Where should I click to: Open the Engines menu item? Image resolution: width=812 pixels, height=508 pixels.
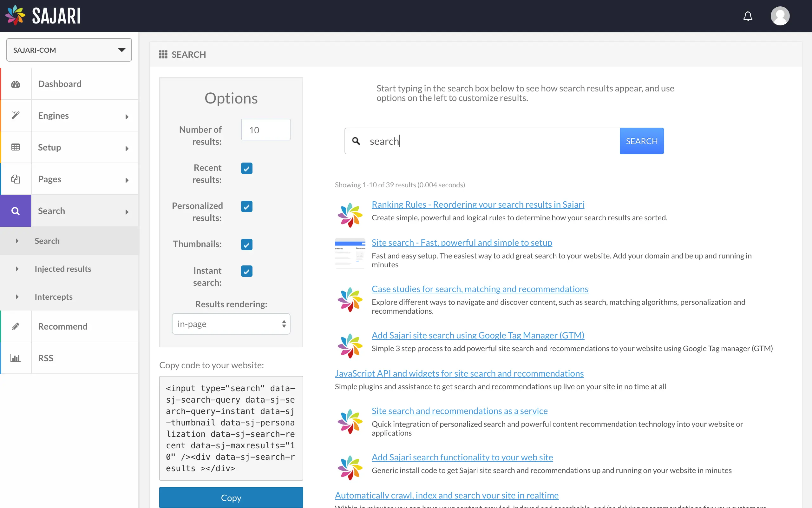[69, 116]
